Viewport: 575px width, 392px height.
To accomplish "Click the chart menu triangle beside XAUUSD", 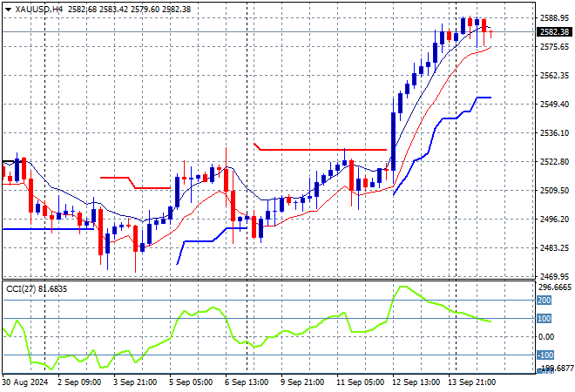I will point(8,10).
